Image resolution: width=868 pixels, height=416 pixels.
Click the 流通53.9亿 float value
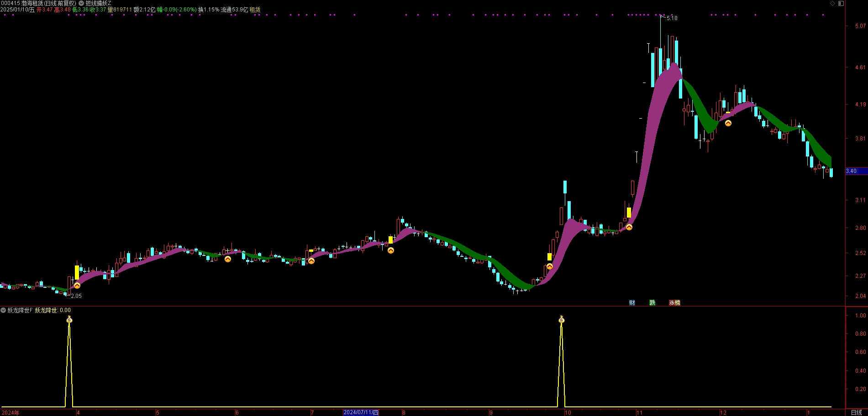pyautogui.click(x=234, y=10)
